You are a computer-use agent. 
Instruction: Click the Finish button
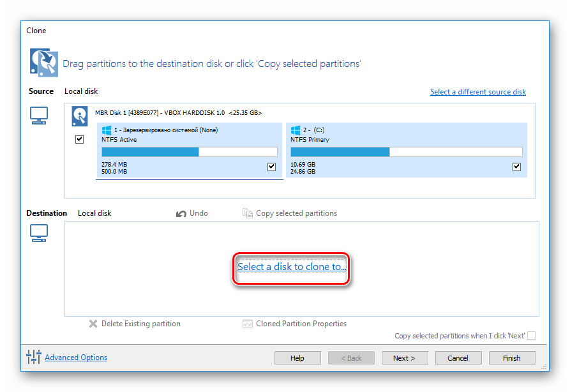(511, 358)
